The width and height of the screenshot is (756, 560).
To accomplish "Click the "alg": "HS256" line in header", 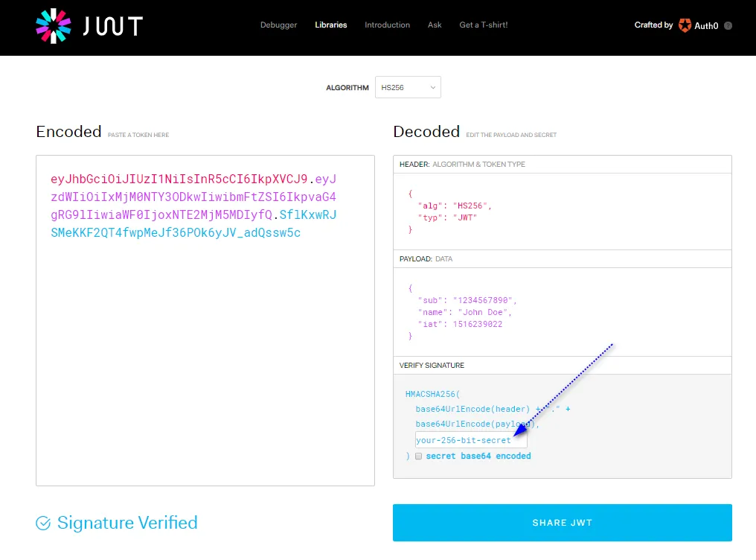I will (455, 206).
